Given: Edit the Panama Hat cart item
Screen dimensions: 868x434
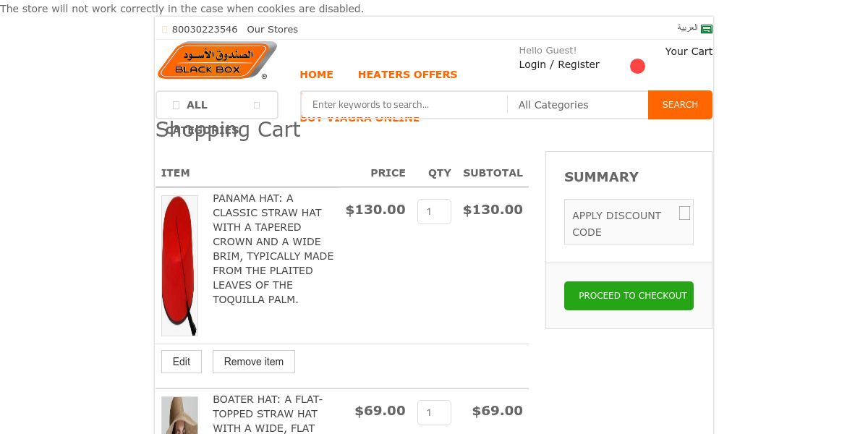Looking at the screenshot, I should pos(182,362).
